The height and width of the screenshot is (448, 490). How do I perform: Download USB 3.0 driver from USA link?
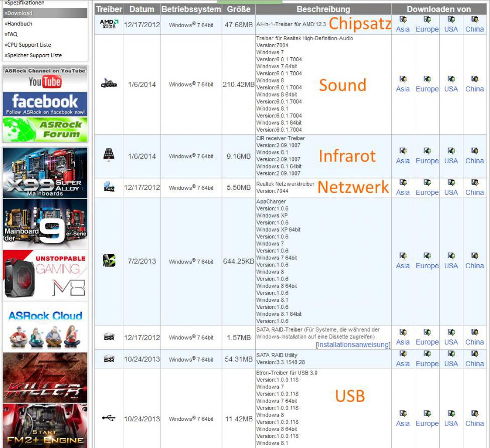coord(451,423)
